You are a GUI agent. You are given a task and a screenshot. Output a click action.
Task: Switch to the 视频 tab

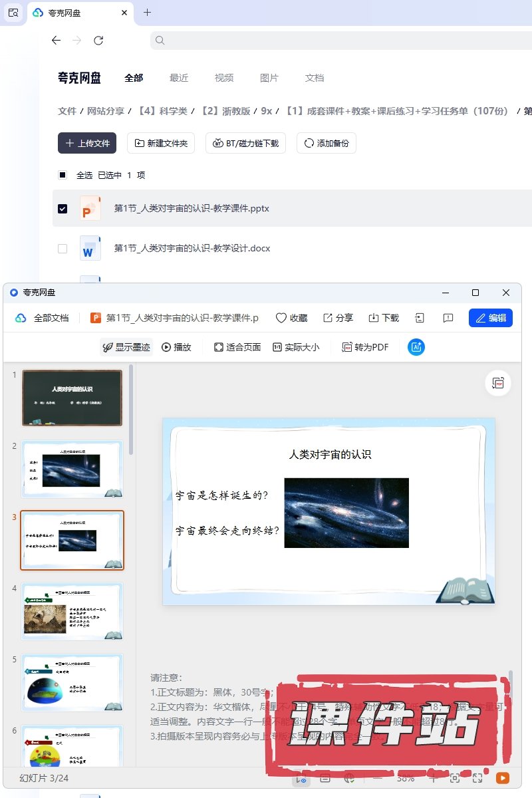[224, 78]
